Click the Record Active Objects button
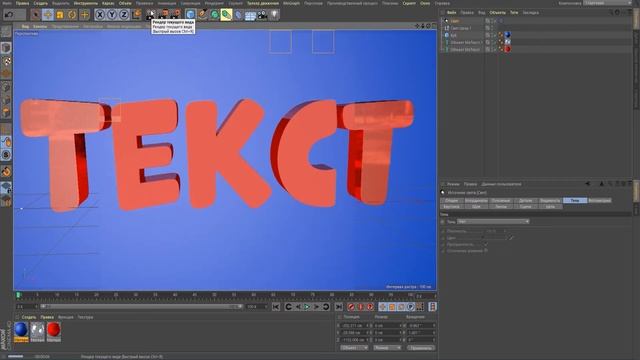 pyautogui.click(x=351, y=307)
